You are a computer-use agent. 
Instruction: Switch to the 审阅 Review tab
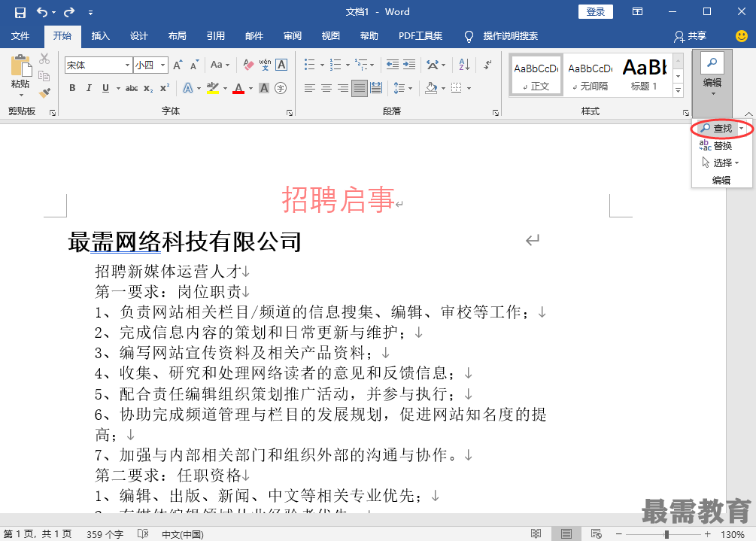(x=292, y=36)
